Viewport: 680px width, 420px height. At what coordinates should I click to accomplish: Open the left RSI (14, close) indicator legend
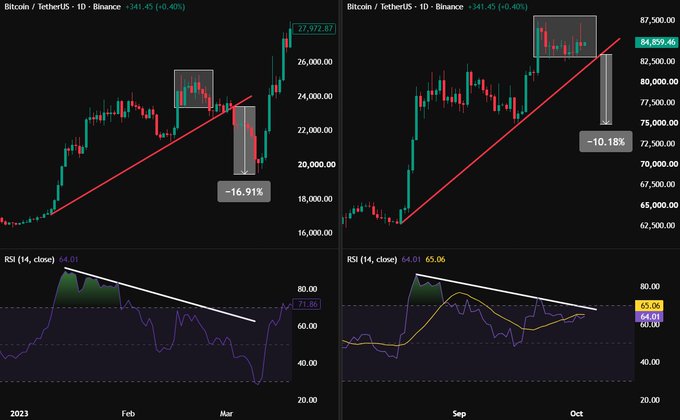(29, 259)
